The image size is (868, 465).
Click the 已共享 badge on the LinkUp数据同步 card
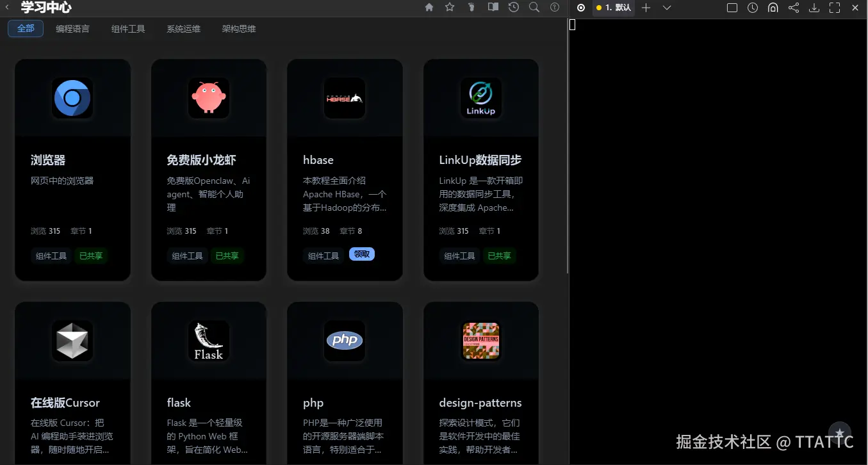click(x=500, y=256)
